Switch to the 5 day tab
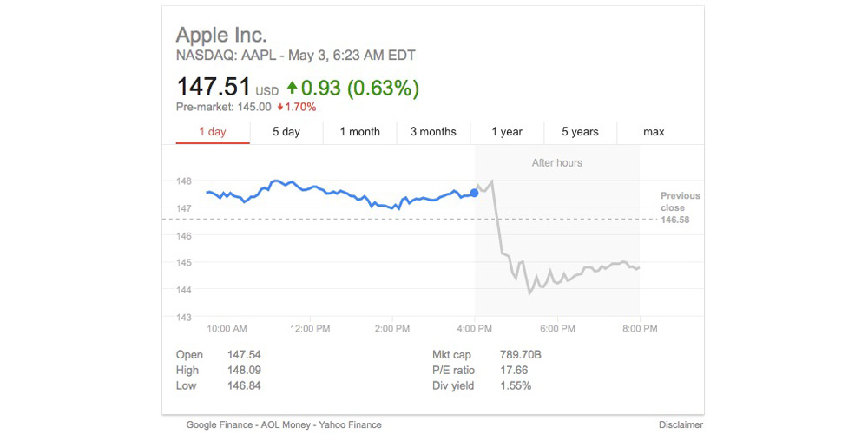Screen dimensions: 868x434 click(x=286, y=132)
